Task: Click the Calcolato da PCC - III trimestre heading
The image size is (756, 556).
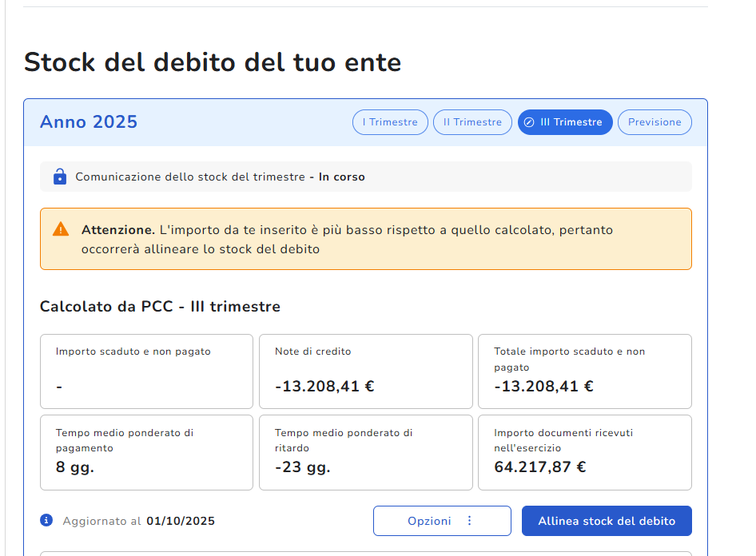Action: click(160, 307)
